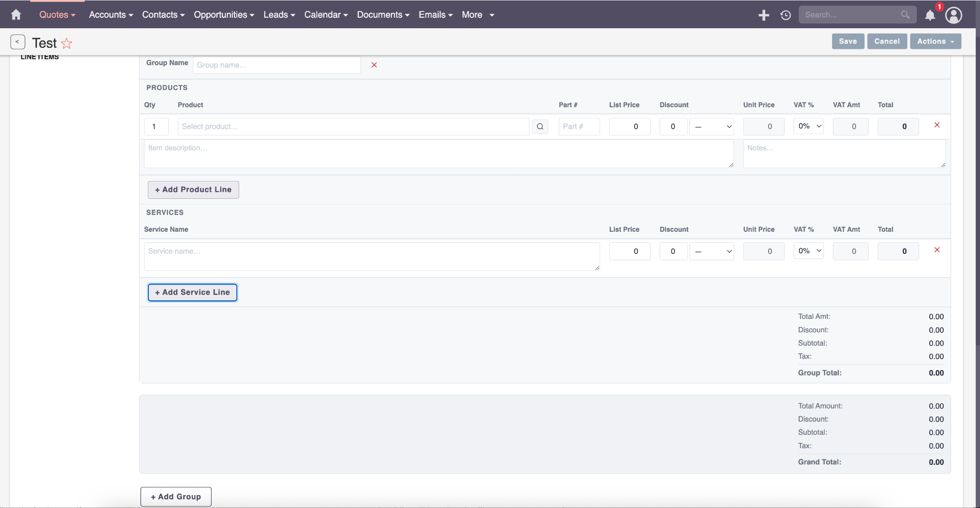
Task: Focus the Group Name input field
Action: pos(277,65)
